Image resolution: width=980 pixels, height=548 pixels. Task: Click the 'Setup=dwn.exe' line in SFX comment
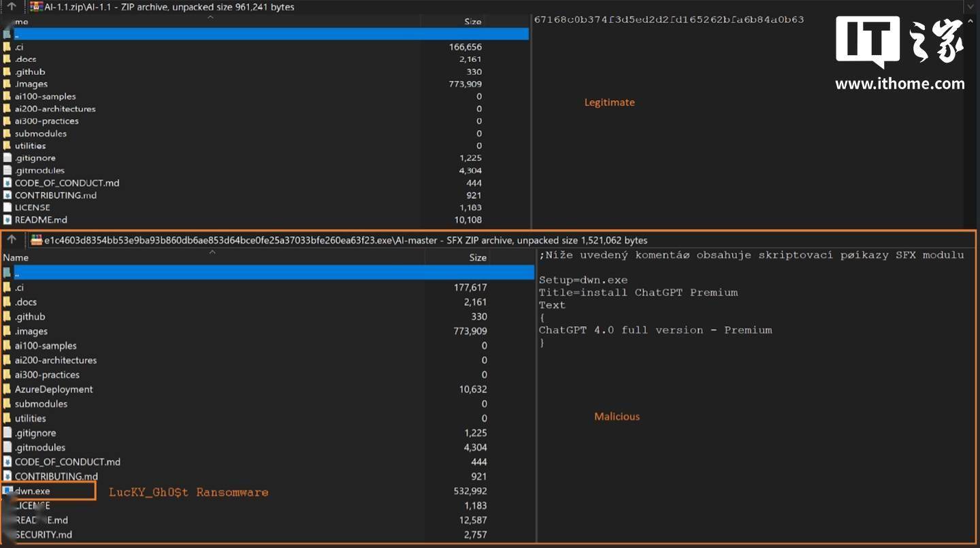[x=583, y=280]
